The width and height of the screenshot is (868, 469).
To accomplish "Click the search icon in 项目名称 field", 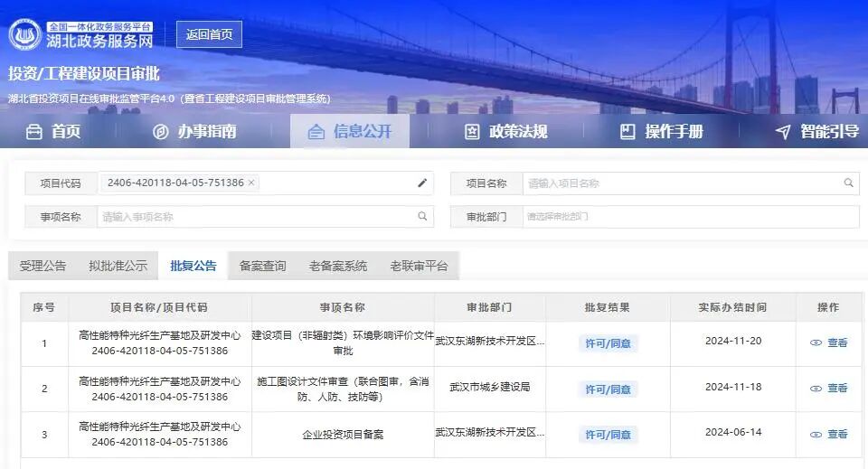I will 848,183.
